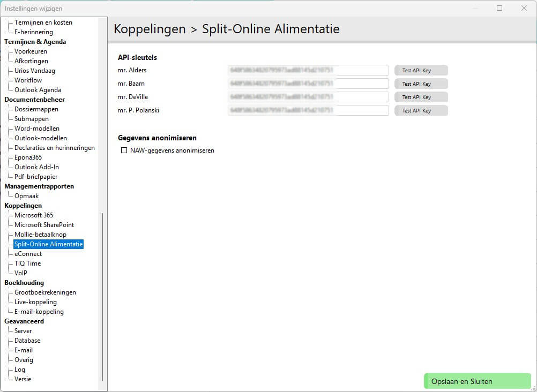
Task: Select TIQ Time item
Action: click(27, 263)
